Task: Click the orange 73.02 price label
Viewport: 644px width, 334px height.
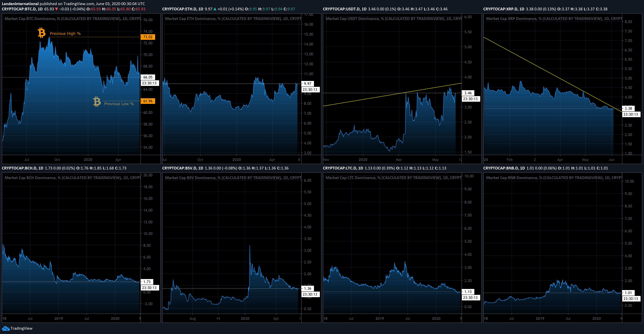Action: [x=148, y=37]
